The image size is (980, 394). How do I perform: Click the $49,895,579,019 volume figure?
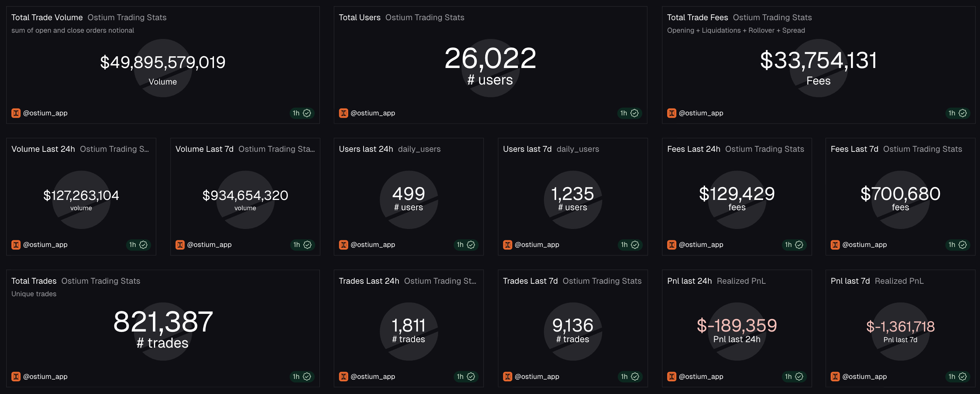162,62
